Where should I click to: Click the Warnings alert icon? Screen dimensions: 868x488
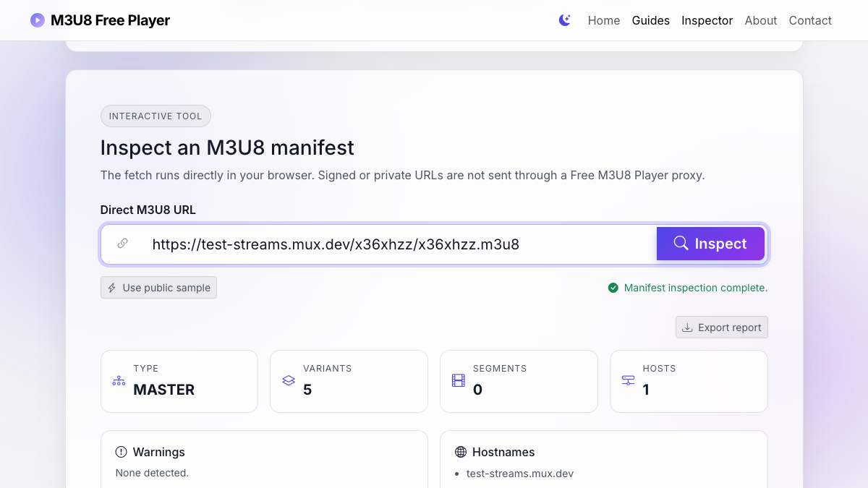pyautogui.click(x=122, y=452)
